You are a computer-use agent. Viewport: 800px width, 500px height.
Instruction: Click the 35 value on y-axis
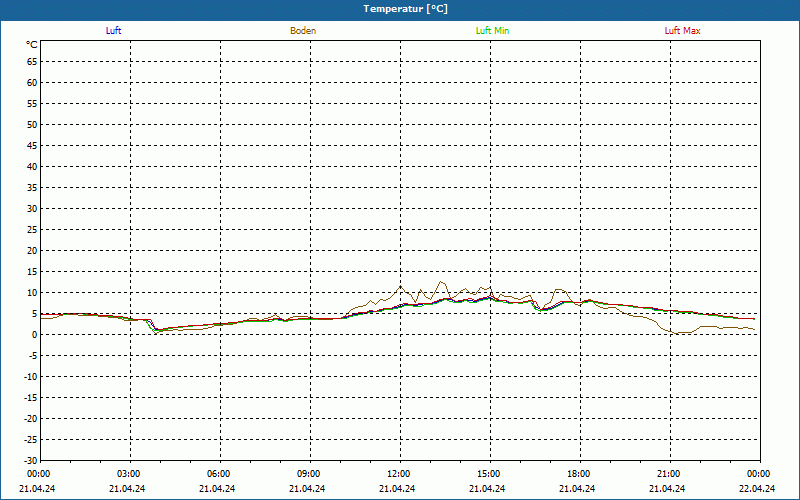coord(32,188)
